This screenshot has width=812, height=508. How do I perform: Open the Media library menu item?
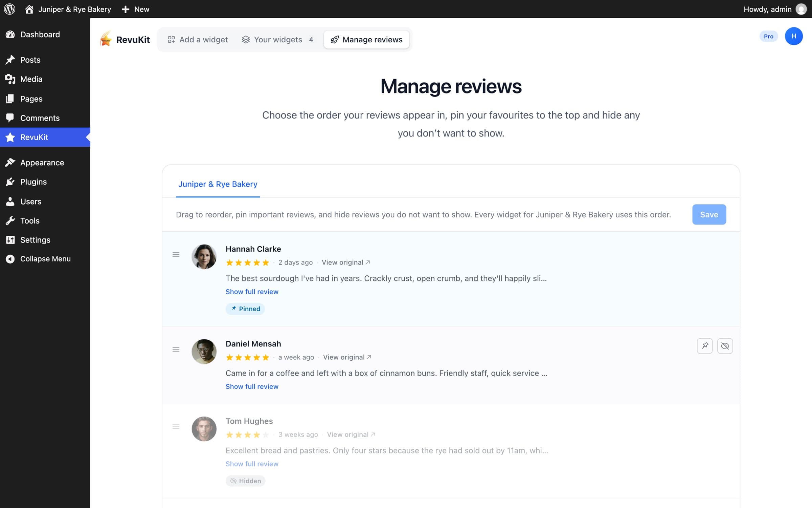click(x=45, y=79)
